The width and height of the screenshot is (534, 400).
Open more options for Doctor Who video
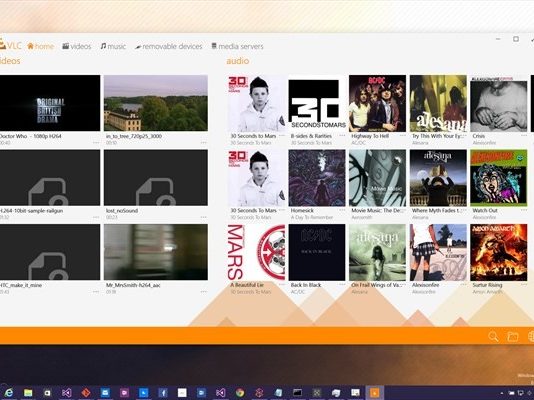[96, 142]
